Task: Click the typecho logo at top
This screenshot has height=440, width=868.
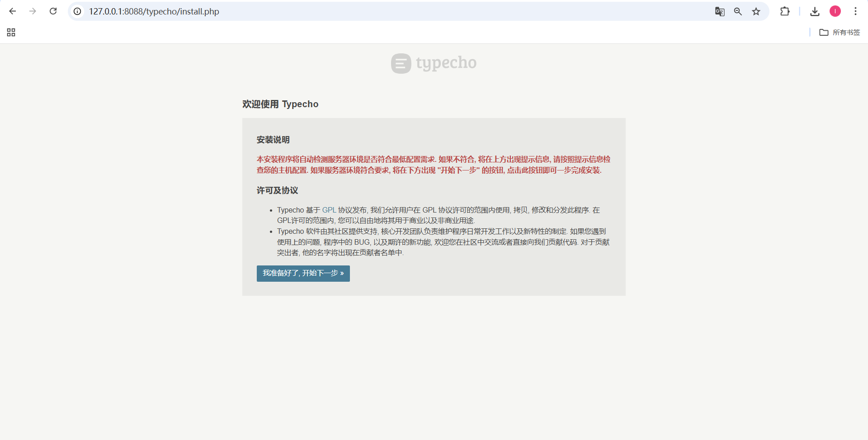Action: [x=434, y=63]
